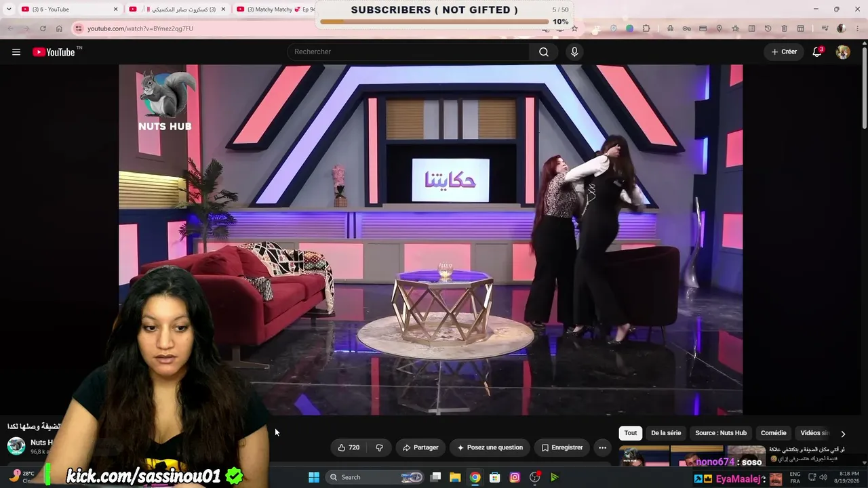The image size is (868, 488).
Task: Open Instagram from taskbar
Action: tap(515, 477)
